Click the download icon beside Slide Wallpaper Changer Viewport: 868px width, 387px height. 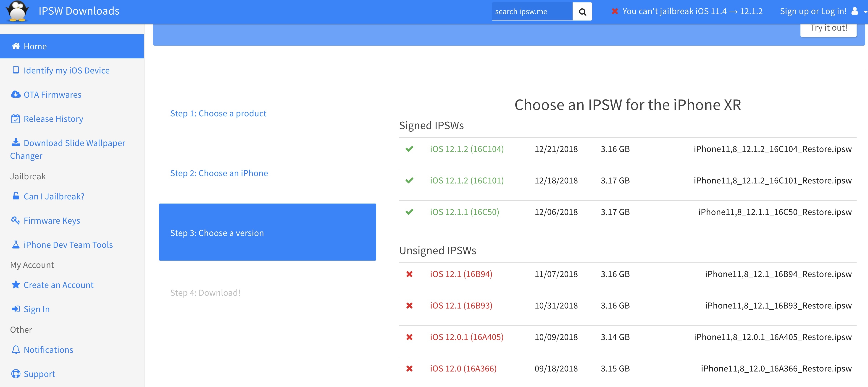[x=16, y=142]
